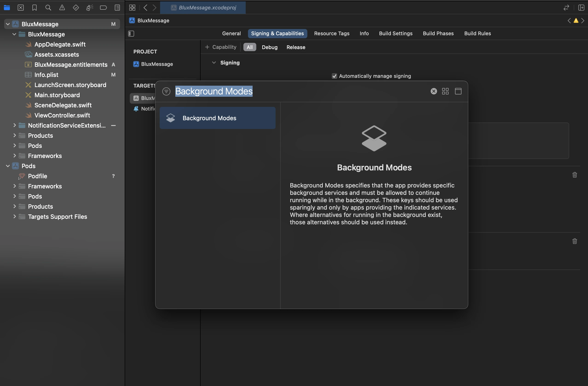Go forward in editor history

coord(154,8)
